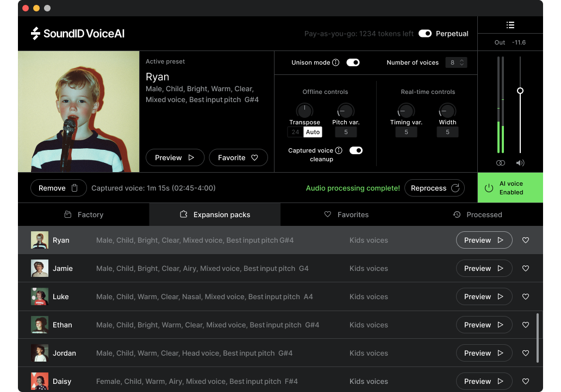Click "Pay-as-you-go: 1234 tokens left" text
This screenshot has height=392, width=561.
pos(359,34)
